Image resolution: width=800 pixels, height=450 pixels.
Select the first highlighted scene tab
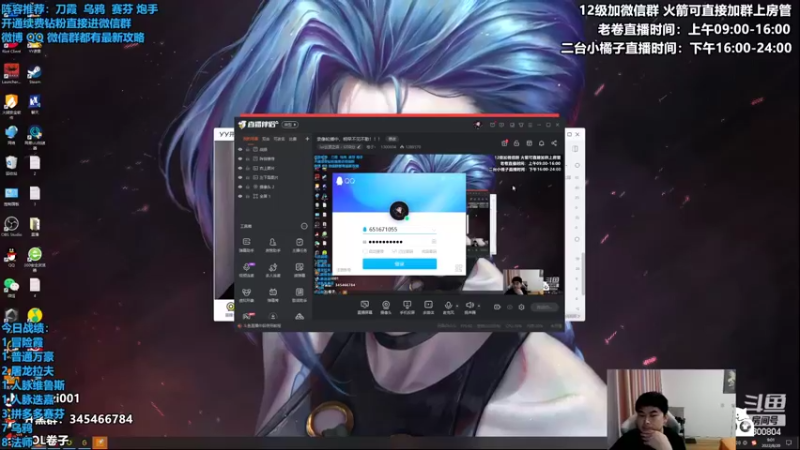pos(250,139)
